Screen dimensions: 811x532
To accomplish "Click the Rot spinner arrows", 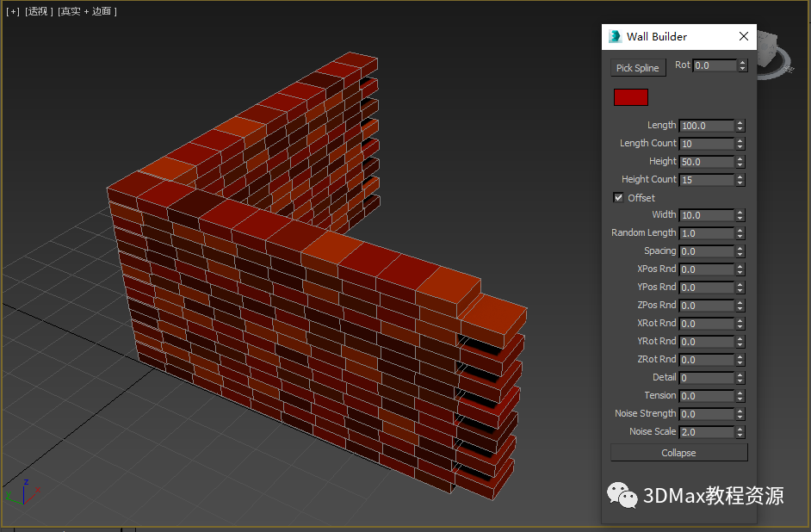I will pos(743,65).
